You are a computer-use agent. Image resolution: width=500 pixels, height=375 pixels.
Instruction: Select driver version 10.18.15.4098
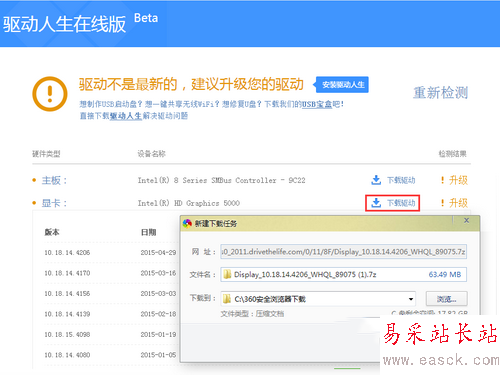tap(67, 334)
